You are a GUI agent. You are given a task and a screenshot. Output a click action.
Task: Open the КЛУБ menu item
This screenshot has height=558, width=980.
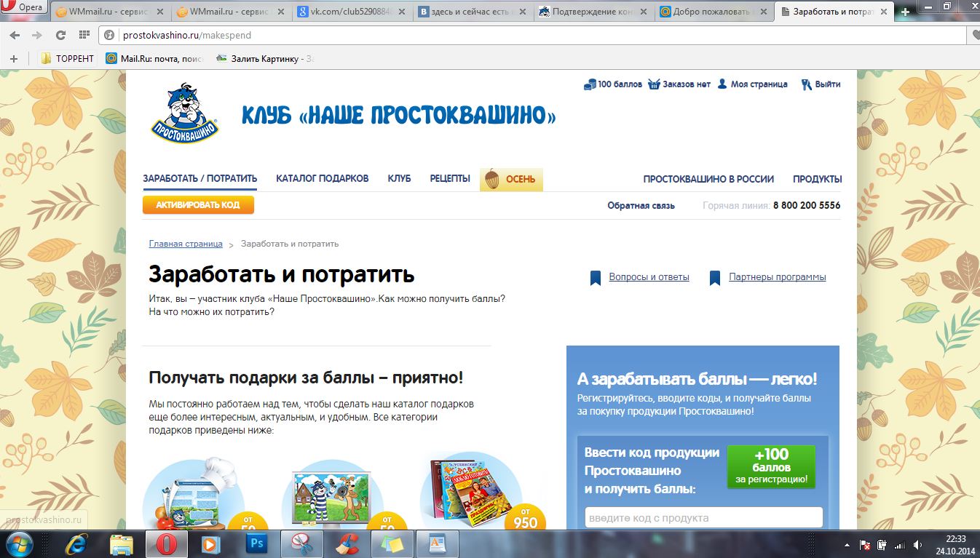pyautogui.click(x=399, y=179)
